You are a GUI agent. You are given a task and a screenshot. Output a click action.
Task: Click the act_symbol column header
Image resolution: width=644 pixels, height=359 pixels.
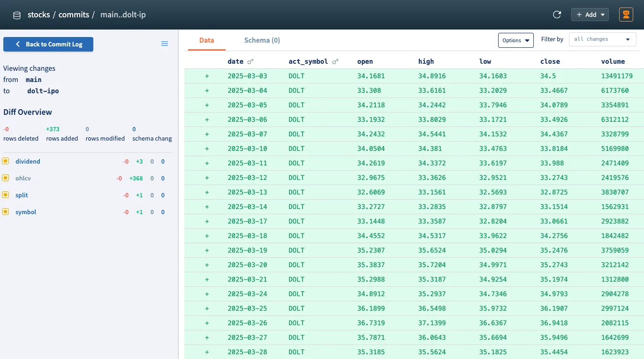(308, 61)
